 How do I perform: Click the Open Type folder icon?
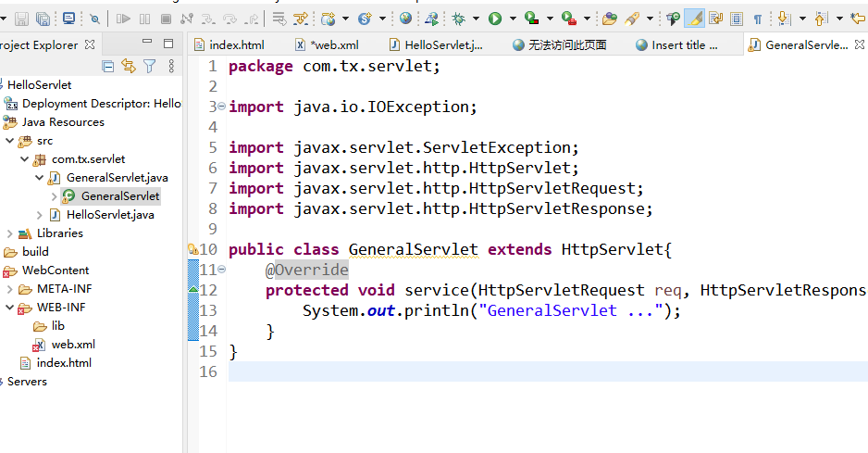pos(610,19)
